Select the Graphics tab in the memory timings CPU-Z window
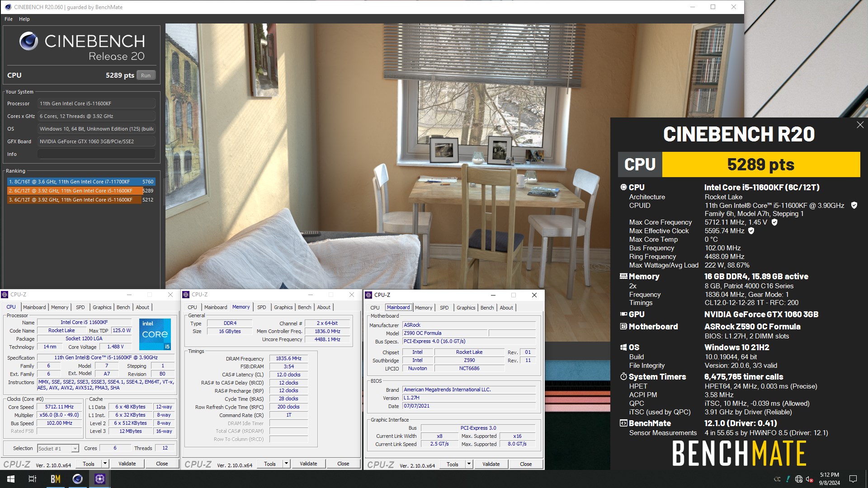Viewport: 868px width, 488px height. click(x=283, y=307)
